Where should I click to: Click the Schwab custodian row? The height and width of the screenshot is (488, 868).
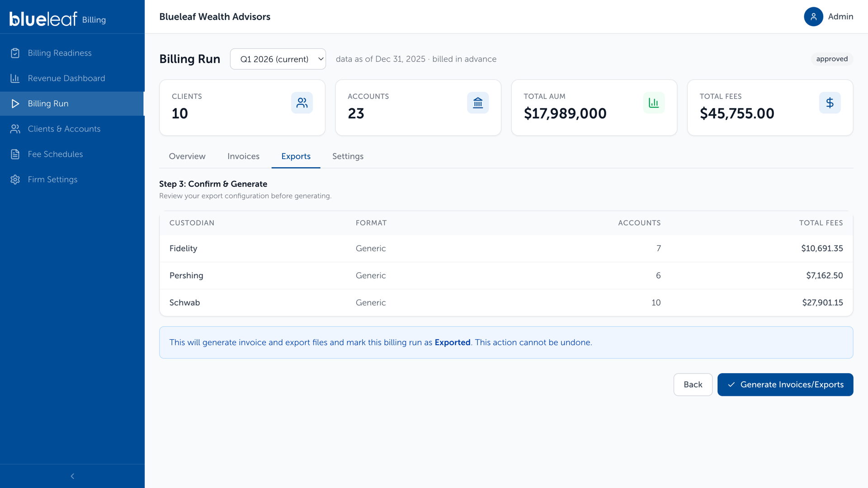coord(506,303)
